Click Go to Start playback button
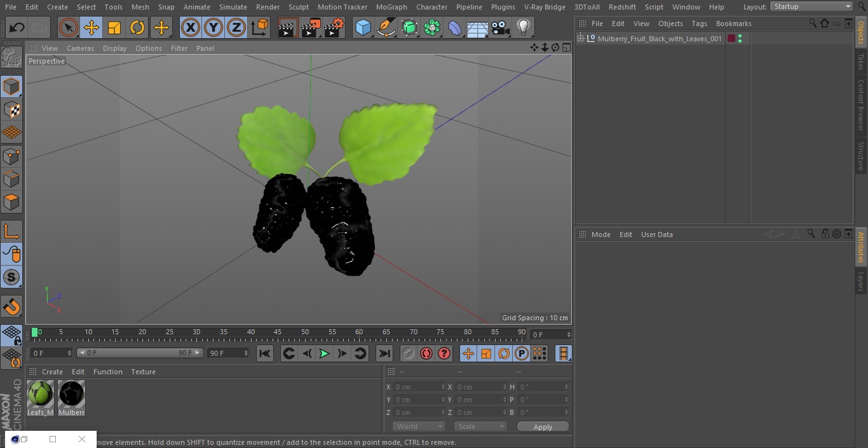This screenshot has width=868, height=448. (x=265, y=353)
